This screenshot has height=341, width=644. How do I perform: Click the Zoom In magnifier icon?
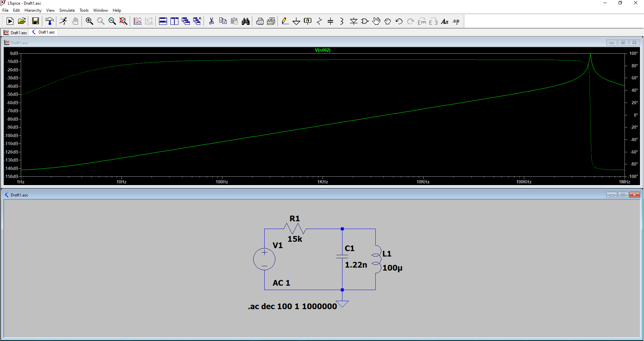coord(89,21)
